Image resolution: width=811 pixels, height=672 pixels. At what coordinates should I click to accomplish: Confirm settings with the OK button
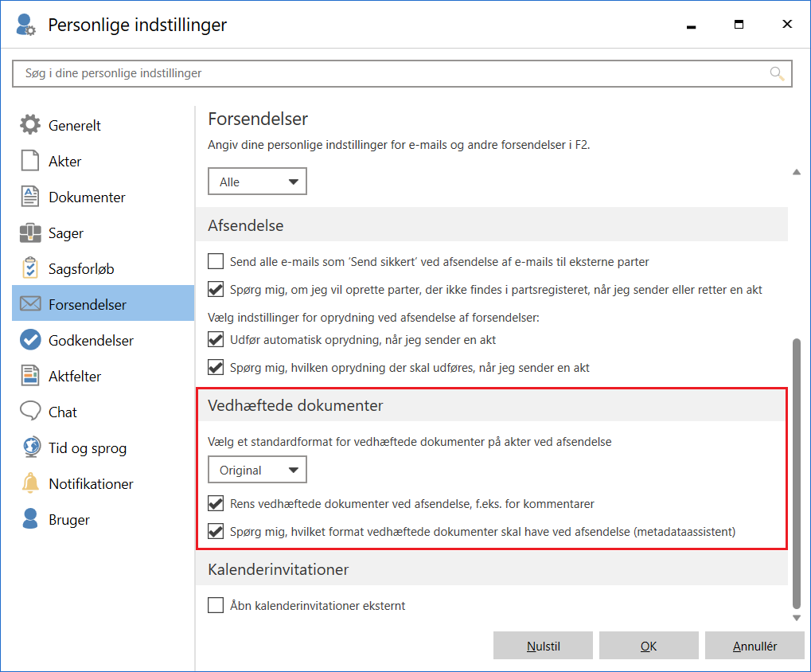649,646
